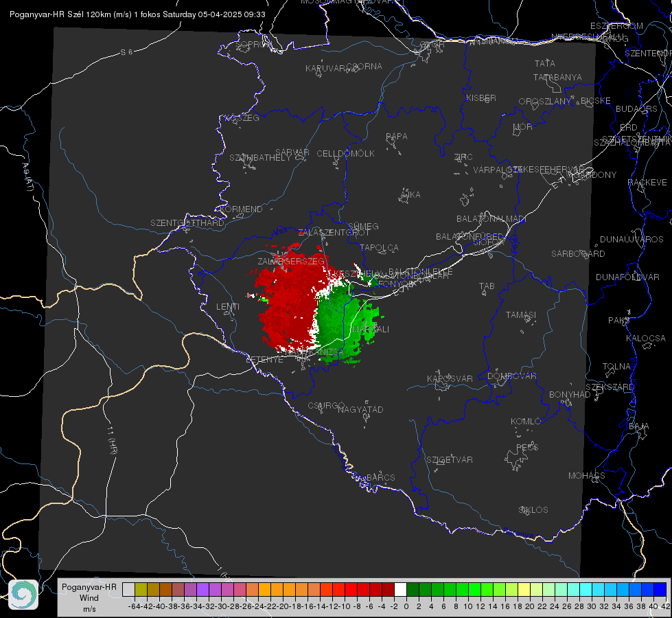Select the TAMASI city label
672x618 pixels.
point(521,314)
